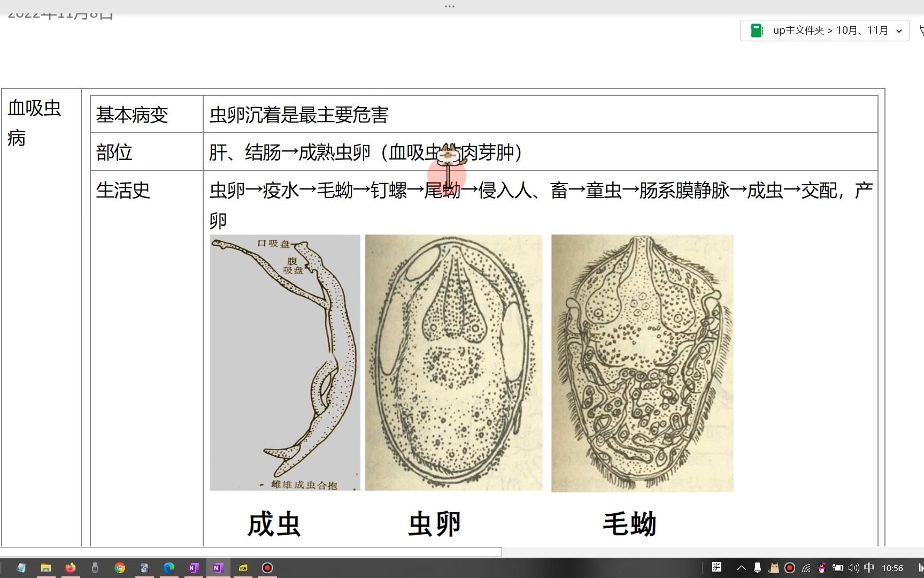Open the yellow PDF app in the taskbar
This screenshot has height=578, width=924.
click(243, 568)
